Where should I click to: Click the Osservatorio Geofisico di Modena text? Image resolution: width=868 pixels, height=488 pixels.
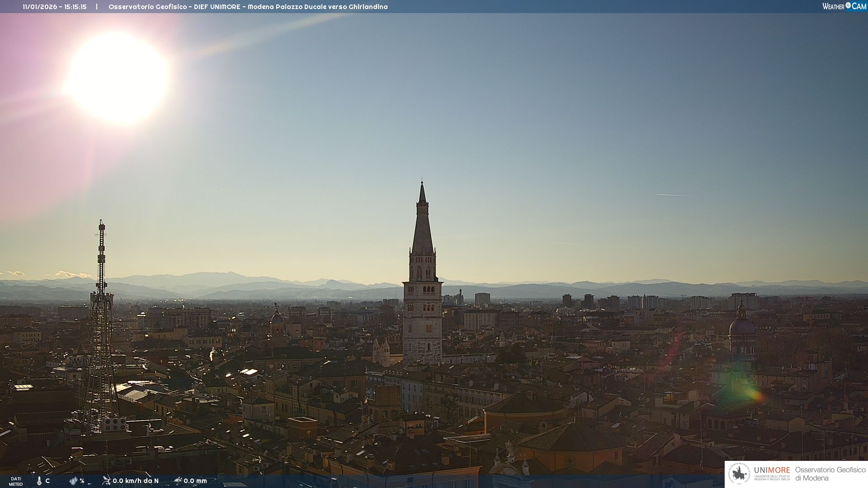tap(830, 474)
